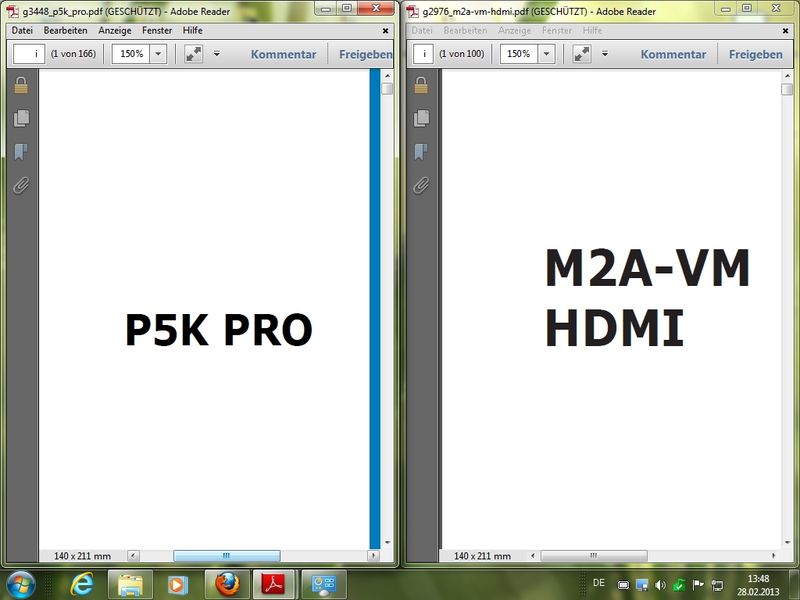The height and width of the screenshot is (600, 800).
Task: Open Hilfe menu in P5K window
Action: point(192,31)
